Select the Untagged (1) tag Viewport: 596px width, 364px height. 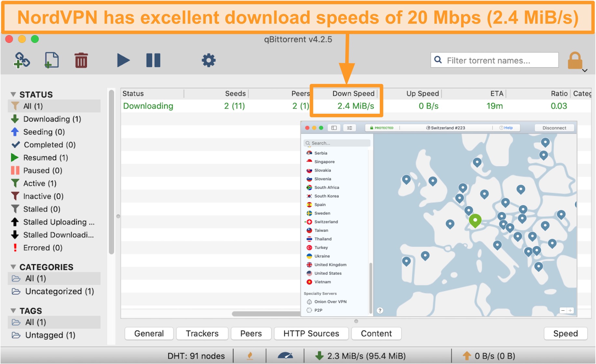pyautogui.click(x=54, y=335)
